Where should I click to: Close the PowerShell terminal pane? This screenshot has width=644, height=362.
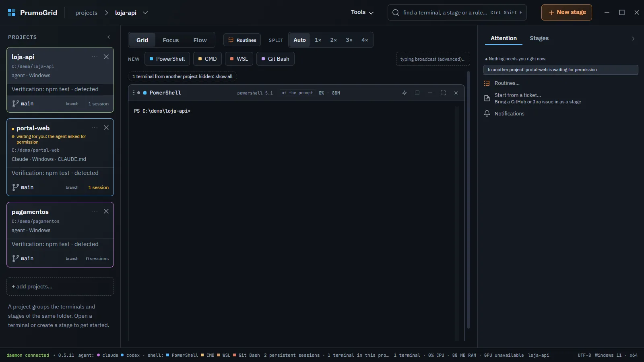point(456,93)
